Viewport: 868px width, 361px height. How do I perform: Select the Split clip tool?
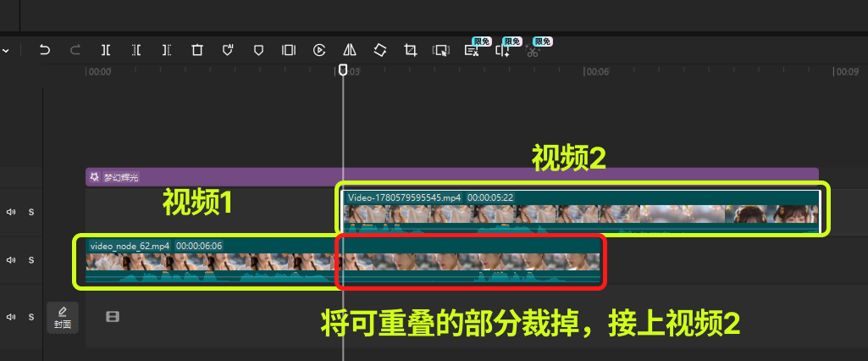click(x=106, y=50)
